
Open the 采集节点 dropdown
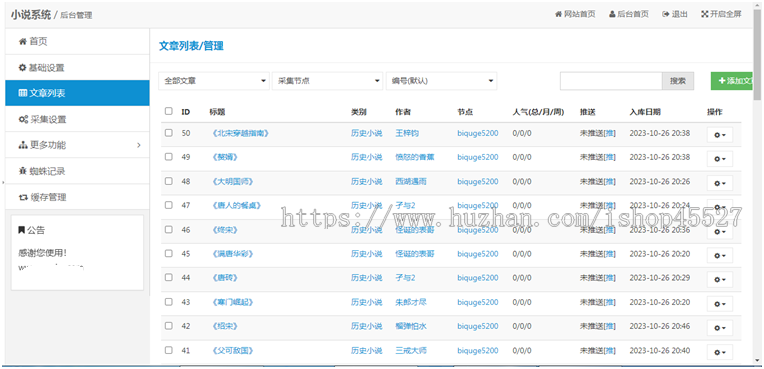coord(327,81)
